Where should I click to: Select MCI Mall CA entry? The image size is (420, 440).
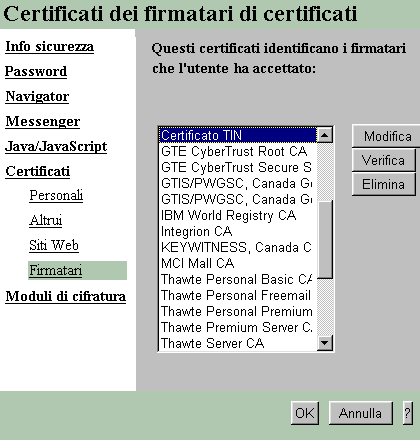[x=238, y=263]
